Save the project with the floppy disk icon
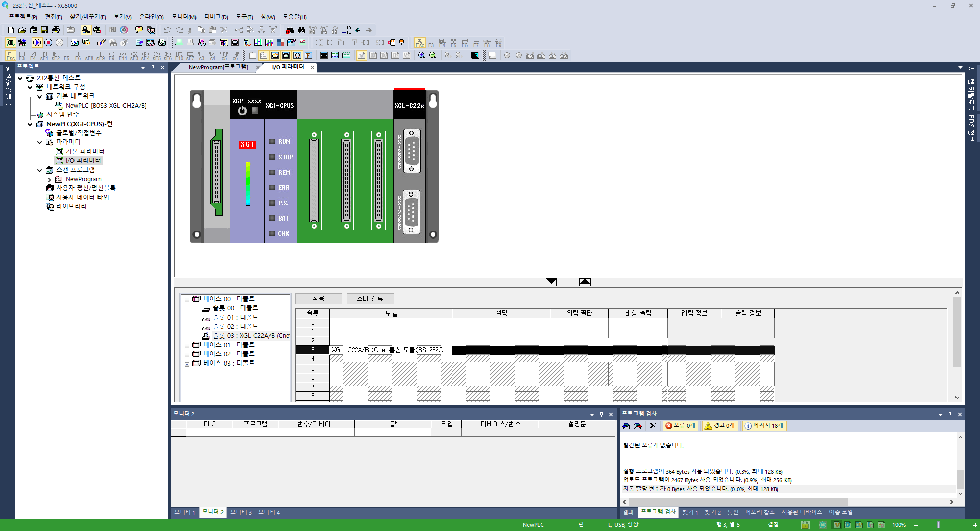 click(x=44, y=30)
